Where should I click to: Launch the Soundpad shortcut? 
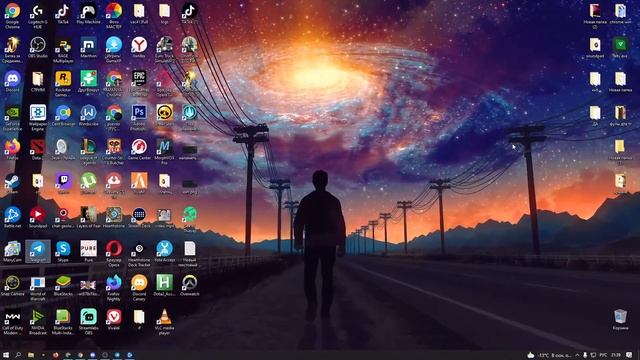tap(38, 218)
